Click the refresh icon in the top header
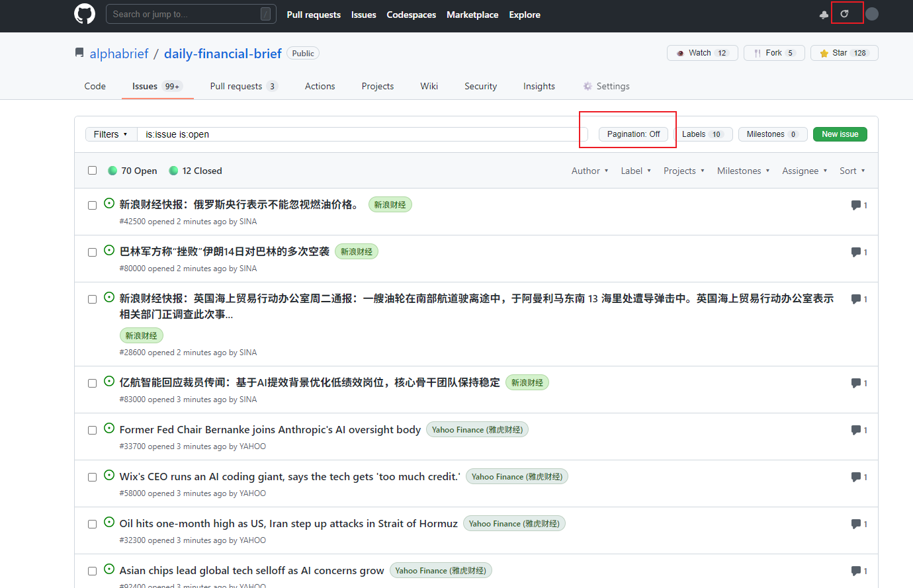The image size is (913, 588). (x=844, y=14)
